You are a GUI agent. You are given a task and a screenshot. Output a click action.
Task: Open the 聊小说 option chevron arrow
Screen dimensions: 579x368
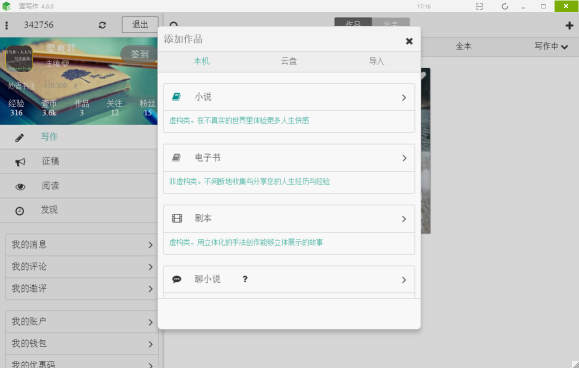tap(404, 280)
